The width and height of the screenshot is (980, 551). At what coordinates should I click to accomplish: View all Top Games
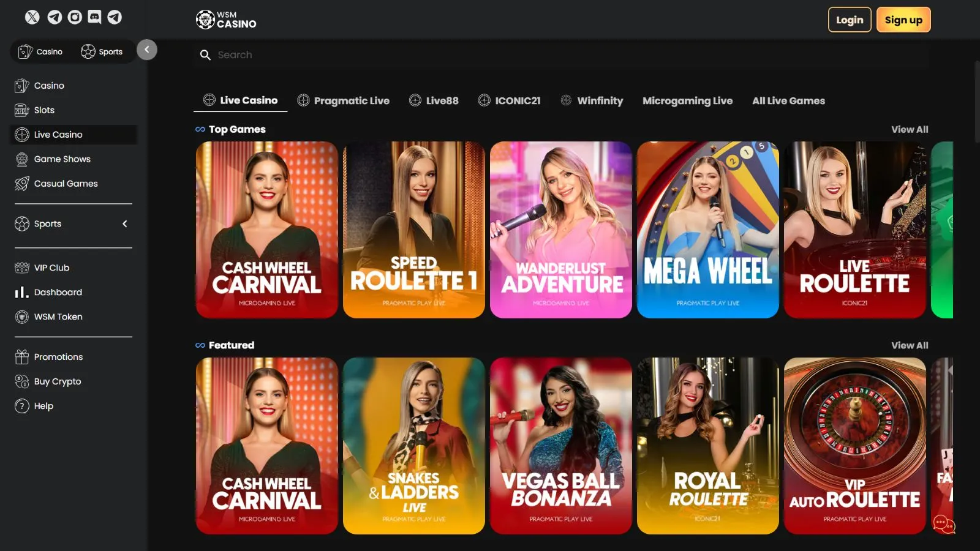point(909,129)
